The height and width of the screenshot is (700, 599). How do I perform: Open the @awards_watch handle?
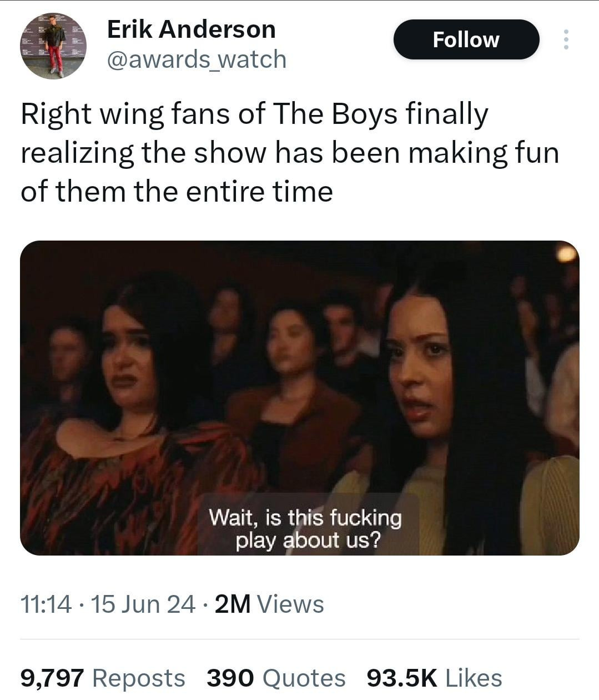tap(197, 59)
